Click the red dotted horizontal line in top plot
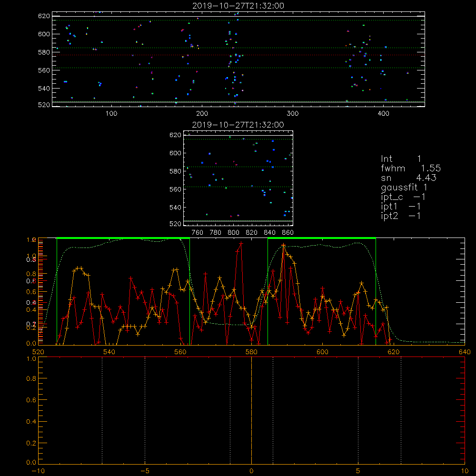 (x=238, y=55)
